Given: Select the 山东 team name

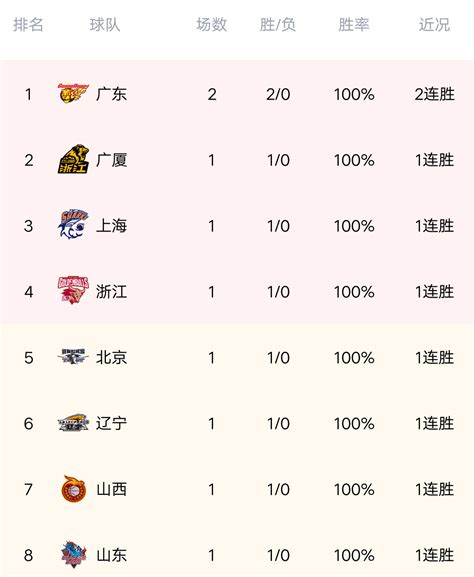Looking at the screenshot, I should coord(112,555).
